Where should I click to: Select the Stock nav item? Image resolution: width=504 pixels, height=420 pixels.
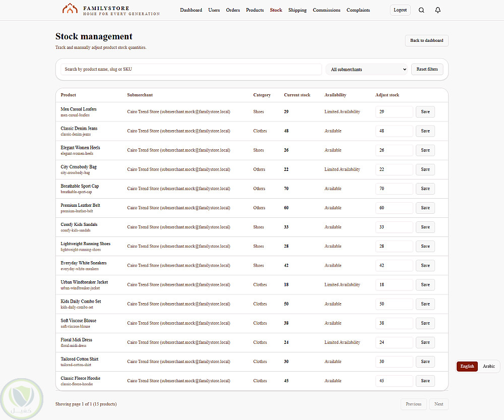(276, 10)
